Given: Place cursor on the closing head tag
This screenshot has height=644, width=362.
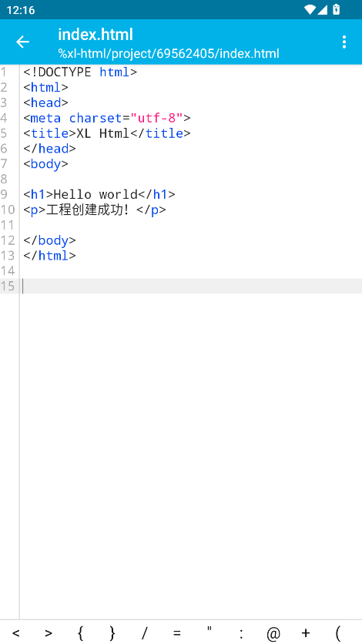Looking at the screenshot, I should point(49,149).
